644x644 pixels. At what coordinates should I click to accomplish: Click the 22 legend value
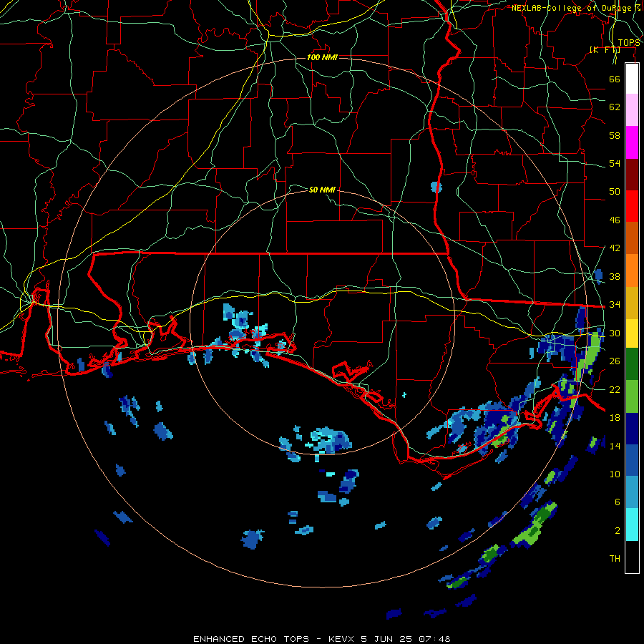[x=615, y=390]
